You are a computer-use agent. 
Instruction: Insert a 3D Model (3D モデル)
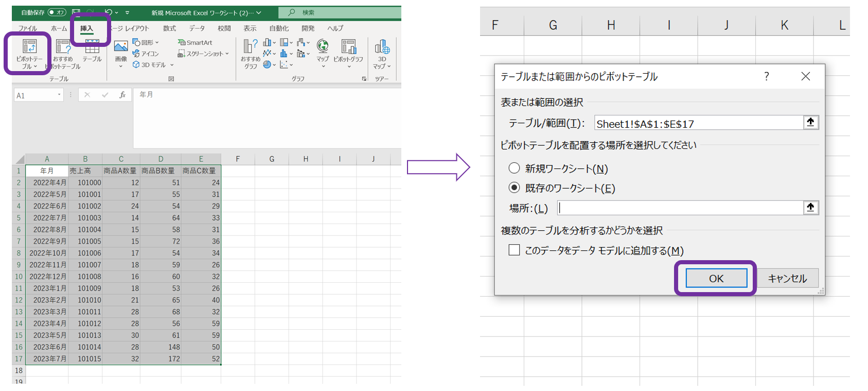tap(149, 65)
